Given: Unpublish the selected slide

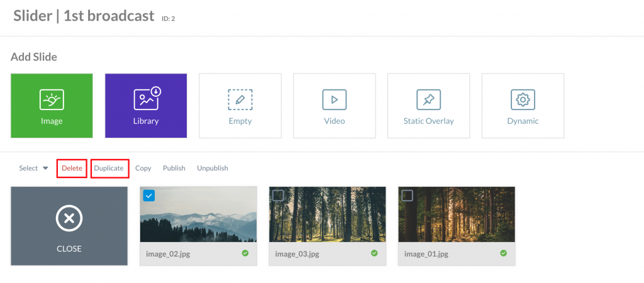Looking at the screenshot, I should pos(213,168).
